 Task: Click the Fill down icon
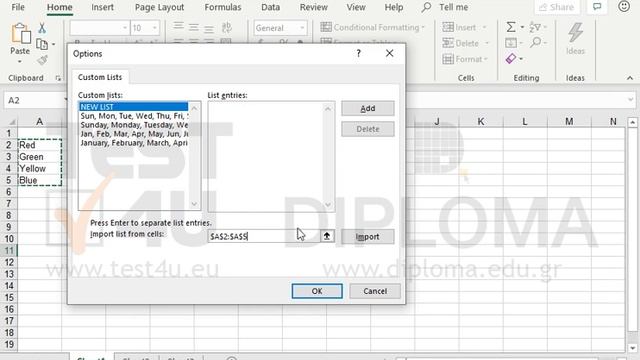(x=510, y=43)
